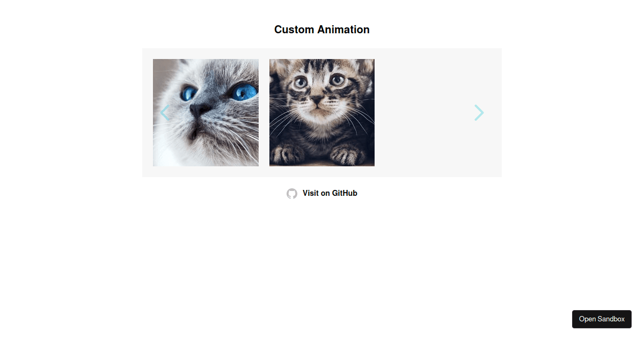Click the white cat's right blue eye

click(244, 92)
